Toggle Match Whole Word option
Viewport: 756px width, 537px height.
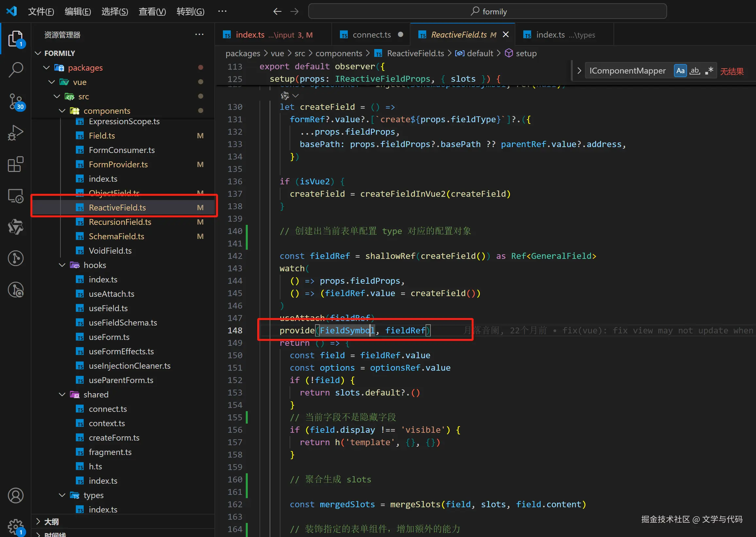click(695, 71)
